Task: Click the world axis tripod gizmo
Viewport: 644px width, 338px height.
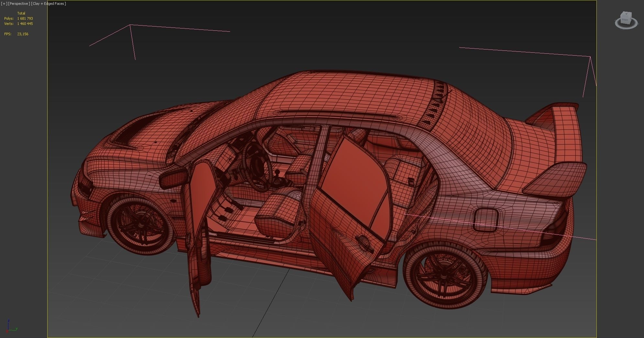Action: point(11,326)
